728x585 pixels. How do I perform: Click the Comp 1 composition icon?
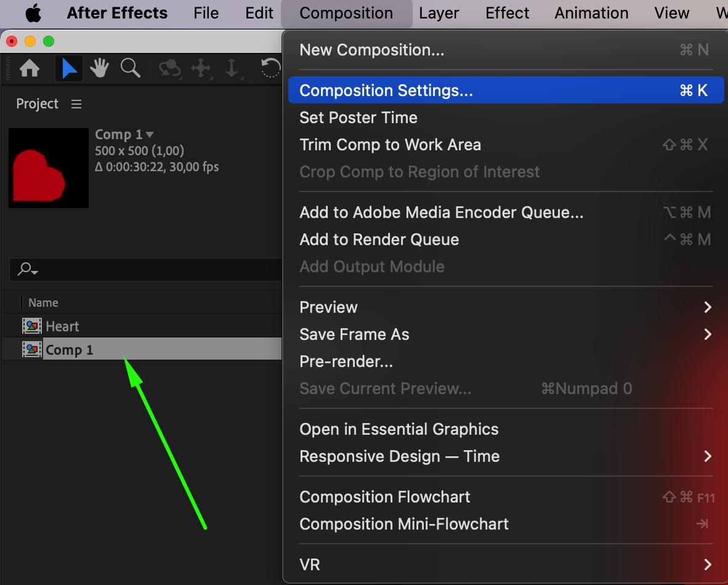coord(31,349)
